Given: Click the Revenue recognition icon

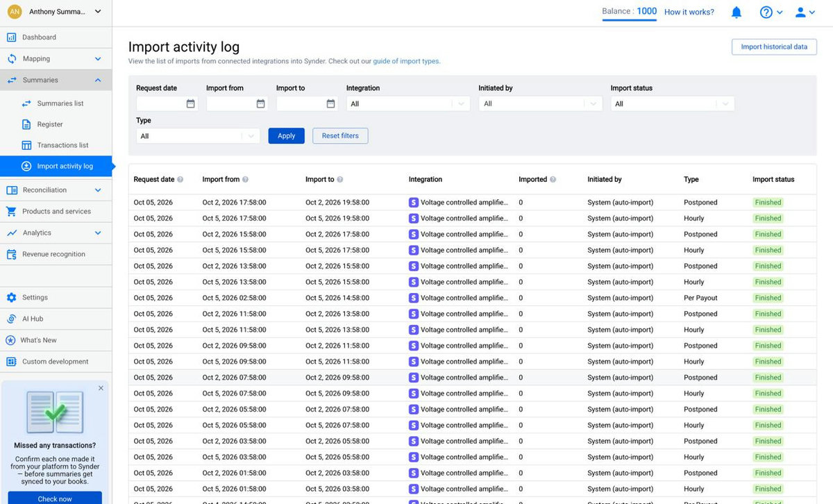Looking at the screenshot, I should pyautogui.click(x=11, y=255).
